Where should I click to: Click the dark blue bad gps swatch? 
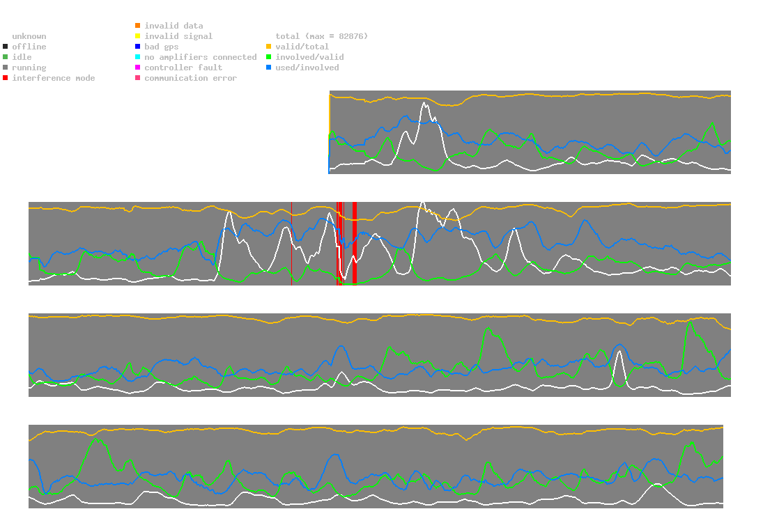click(138, 47)
